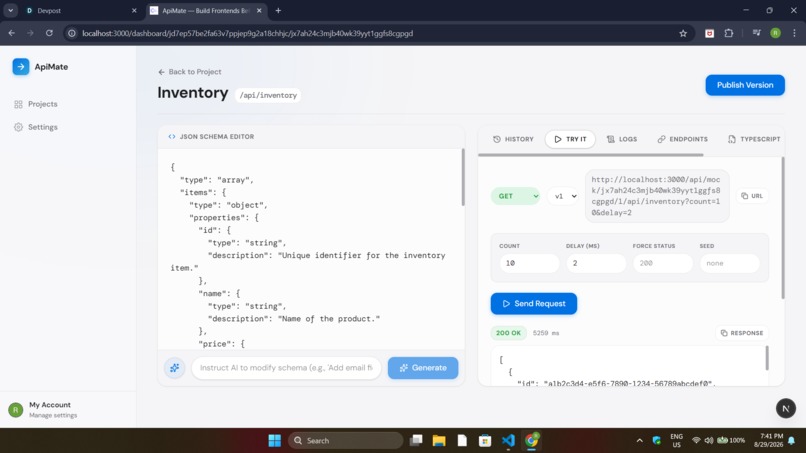Open the v1 version dropdown
Viewport: 806px width, 453px height.
tap(563, 196)
